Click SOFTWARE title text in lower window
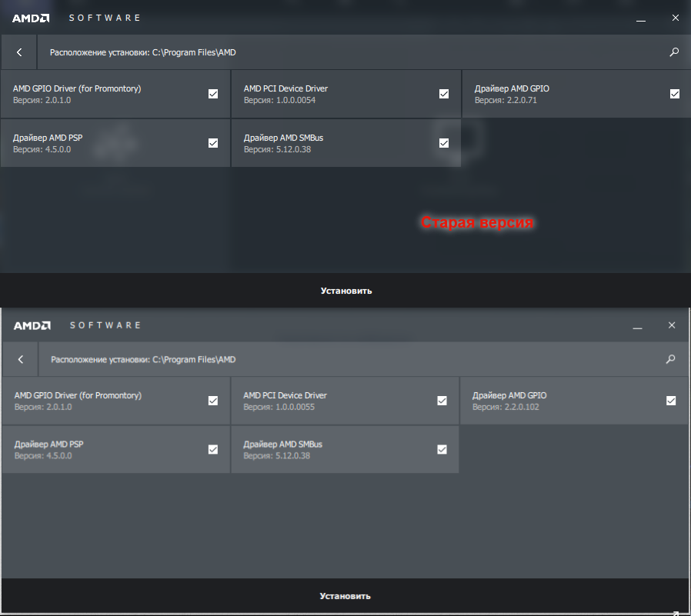The height and width of the screenshot is (616, 691). pyautogui.click(x=105, y=325)
